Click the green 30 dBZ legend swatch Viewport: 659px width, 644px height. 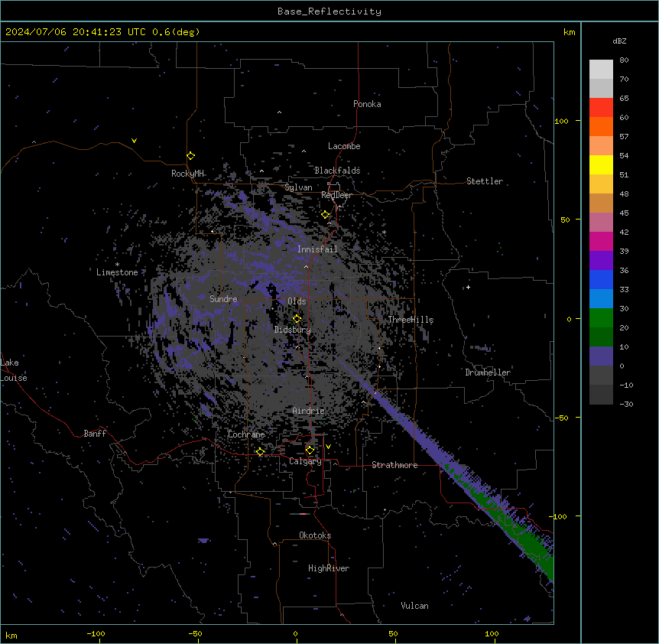click(x=601, y=318)
